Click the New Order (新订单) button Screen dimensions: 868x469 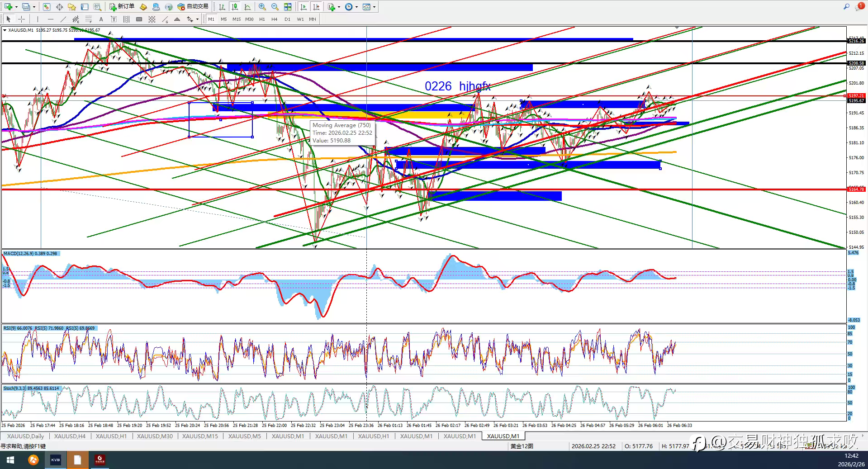tap(122, 6)
